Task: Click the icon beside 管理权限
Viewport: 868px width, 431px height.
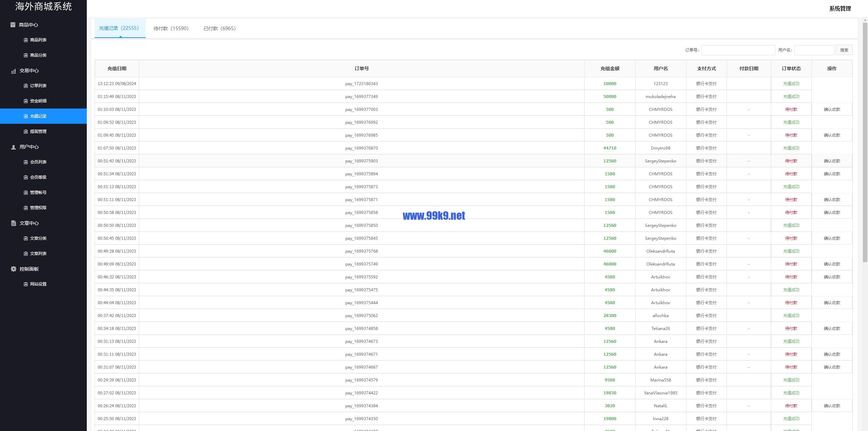Action: point(26,208)
